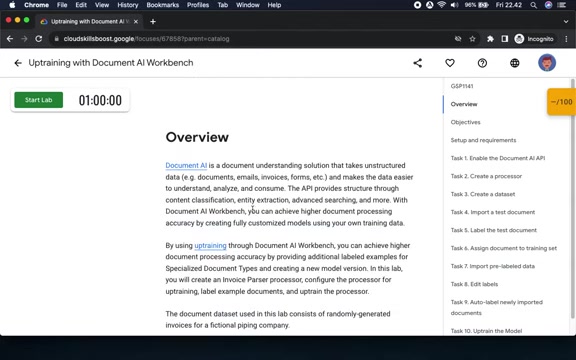Image resolution: width=576 pixels, height=360 pixels.
Task: Click the volume icon in menu bar
Action: 454,5
